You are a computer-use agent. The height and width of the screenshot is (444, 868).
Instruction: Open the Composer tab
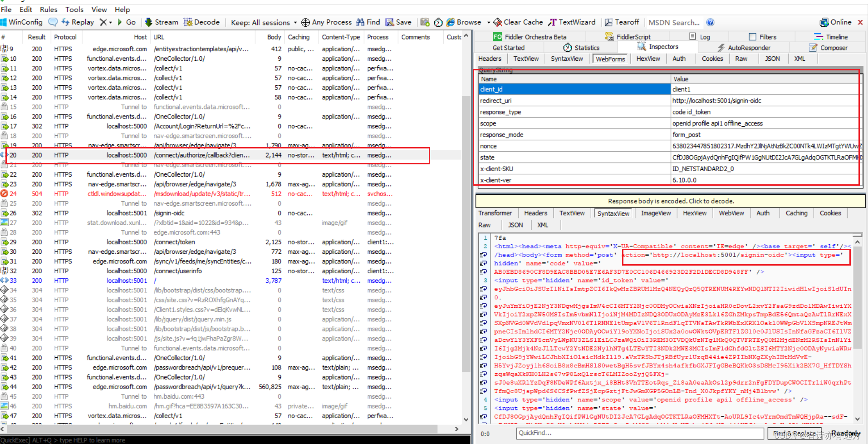click(x=829, y=48)
